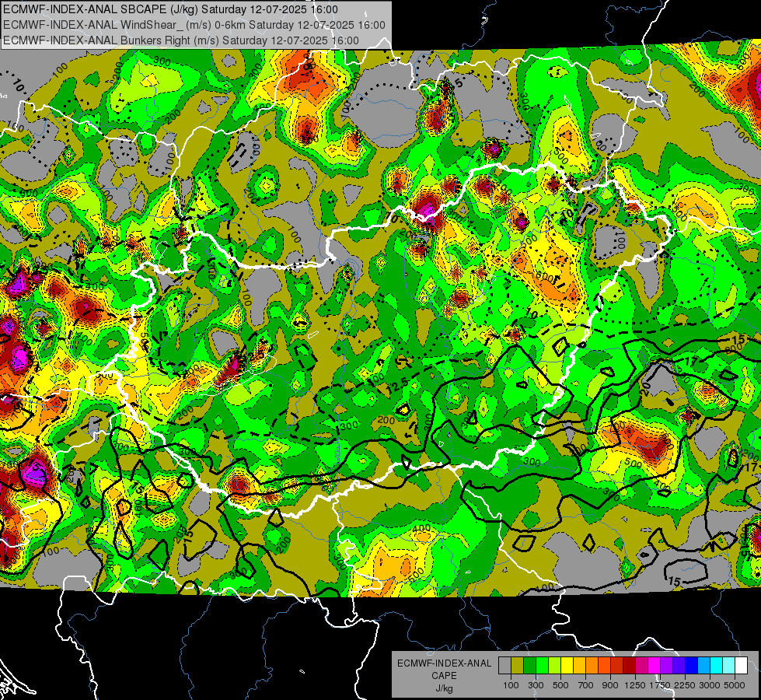Select the pure blue swatch after 2250

(692, 666)
